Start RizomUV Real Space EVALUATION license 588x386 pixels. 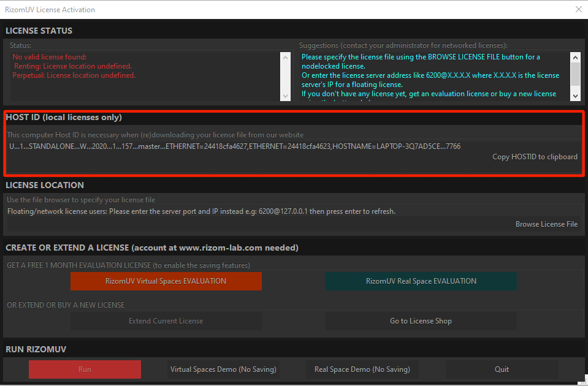click(421, 281)
